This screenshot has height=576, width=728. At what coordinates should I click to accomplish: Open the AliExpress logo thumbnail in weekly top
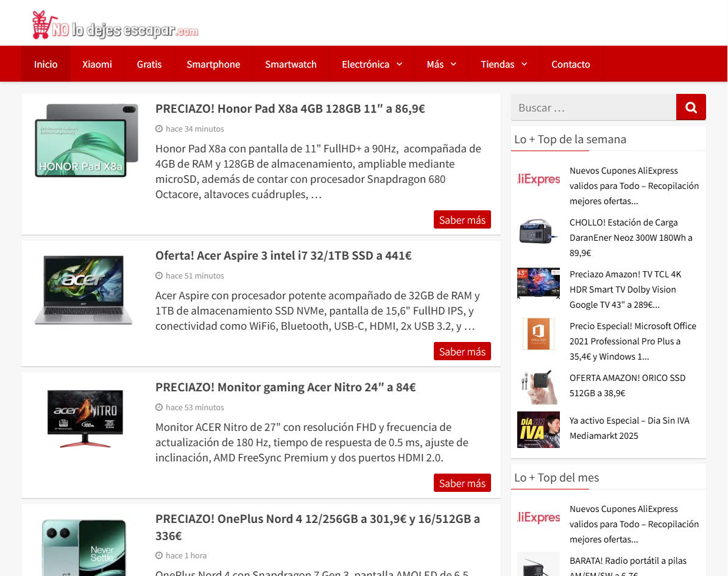click(538, 179)
